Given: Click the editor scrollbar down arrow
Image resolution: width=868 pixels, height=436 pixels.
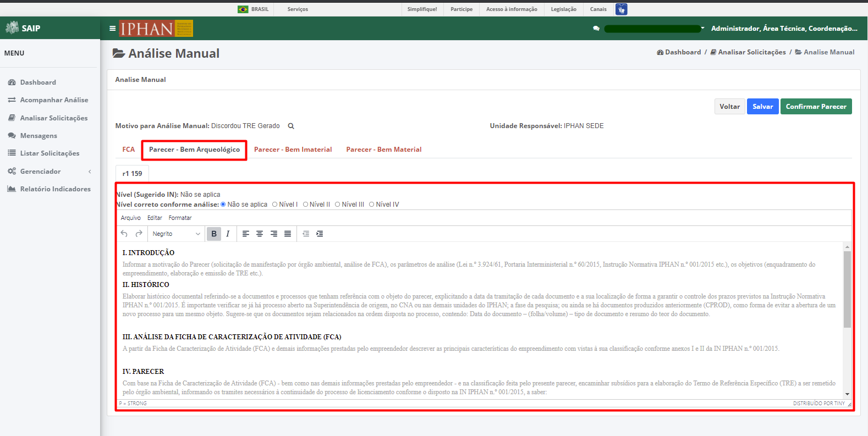Looking at the screenshot, I should coord(847,394).
